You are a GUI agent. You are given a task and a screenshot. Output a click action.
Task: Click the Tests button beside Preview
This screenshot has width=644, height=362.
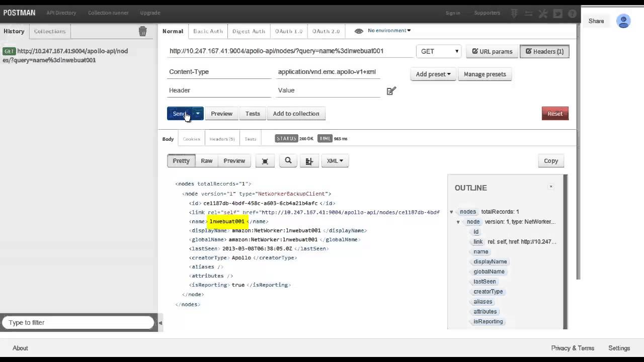(253, 114)
